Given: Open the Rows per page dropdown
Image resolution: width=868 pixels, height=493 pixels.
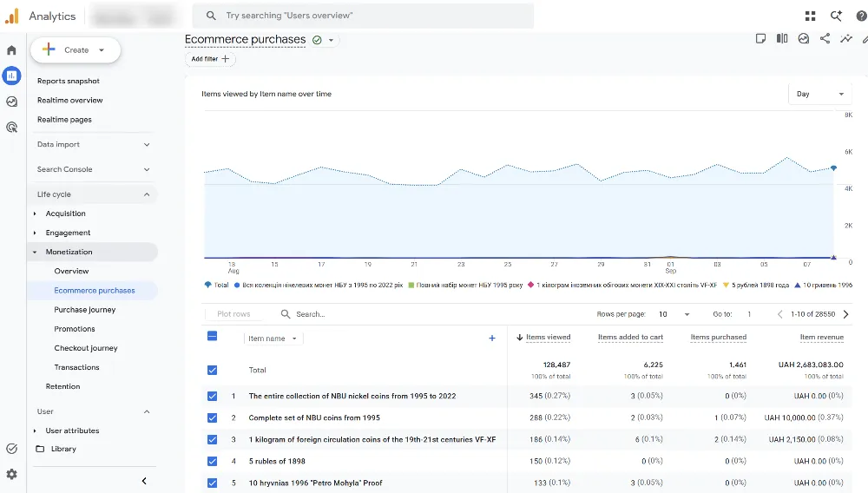Looking at the screenshot, I should point(674,314).
